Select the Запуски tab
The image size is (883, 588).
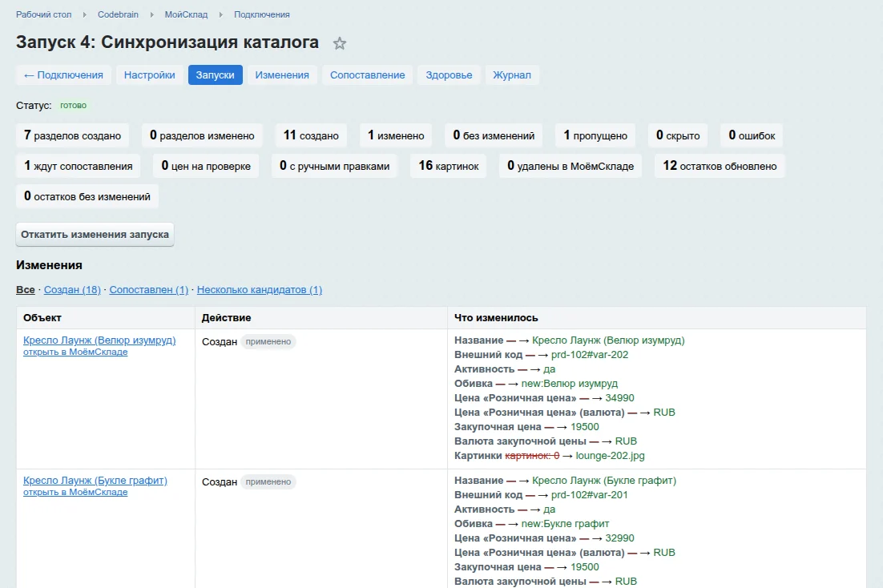[x=215, y=75]
